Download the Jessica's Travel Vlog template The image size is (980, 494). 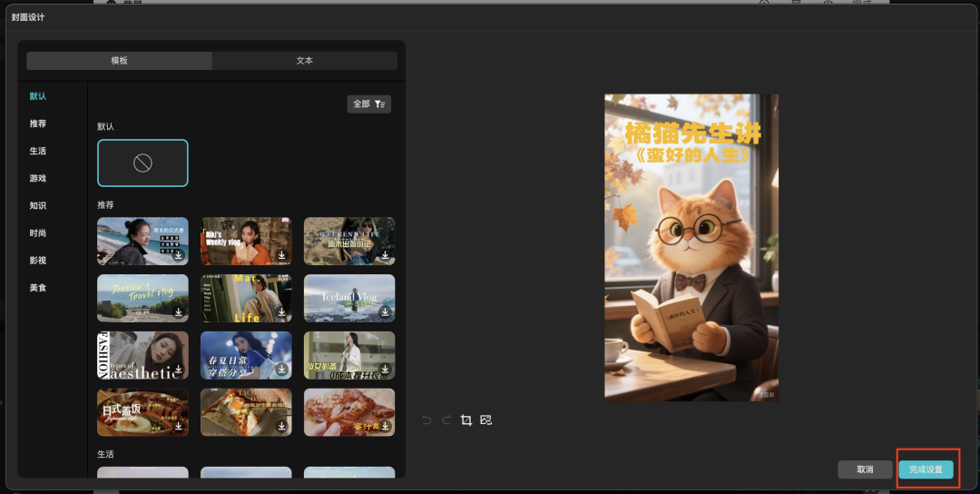[x=179, y=312]
